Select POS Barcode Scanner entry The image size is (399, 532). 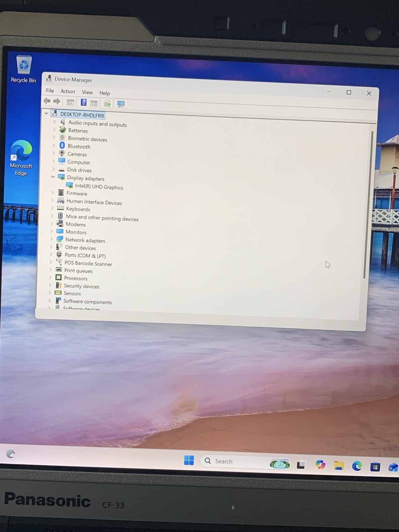[x=88, y=263]
